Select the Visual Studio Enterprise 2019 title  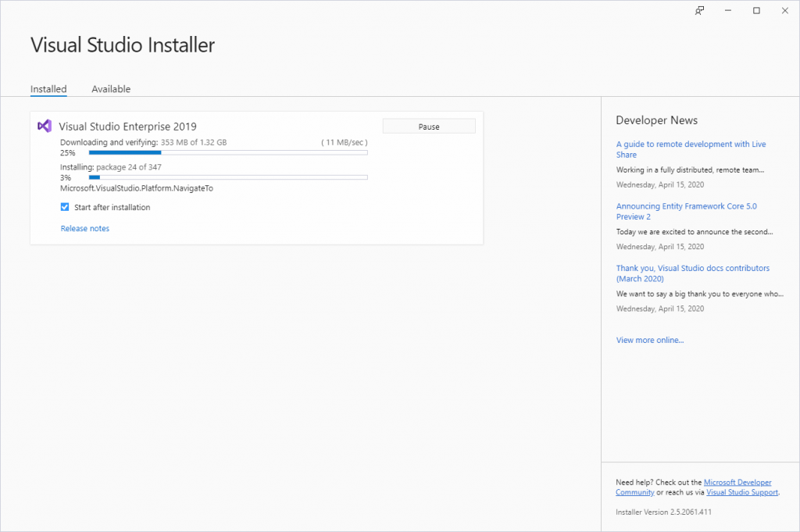tap(127, 127)
